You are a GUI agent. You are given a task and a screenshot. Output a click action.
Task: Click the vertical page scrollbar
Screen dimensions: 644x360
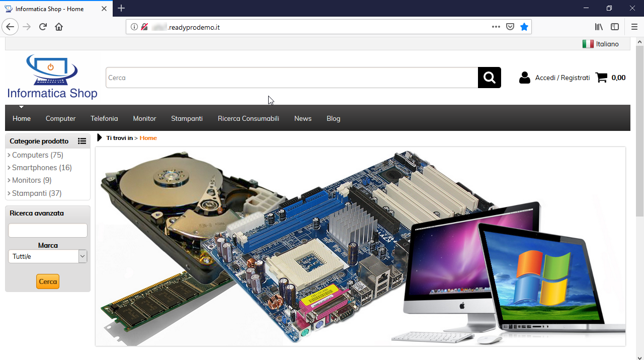click(x=639, y=131)
